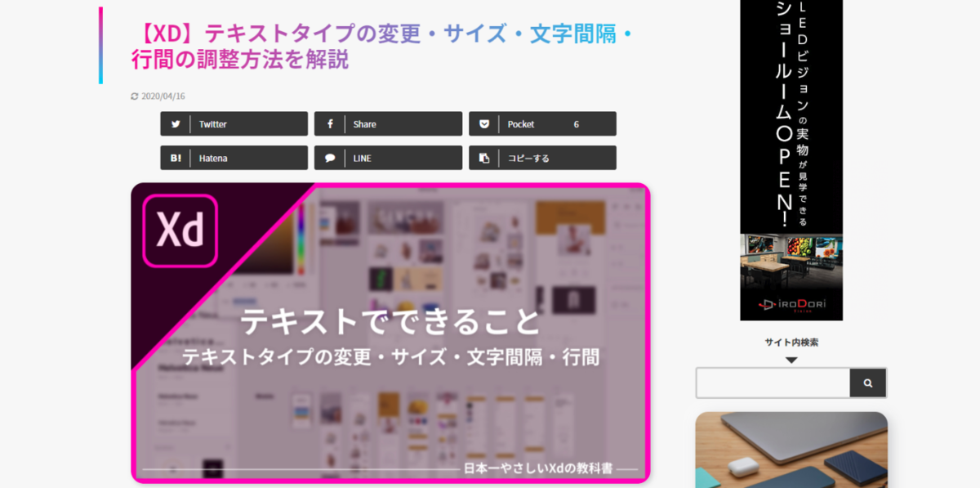Image resolution: width=980 pixels, height=488 pixels.
Task: Open the LED vision showroom ad banner
Action: [x=791, y=160]
